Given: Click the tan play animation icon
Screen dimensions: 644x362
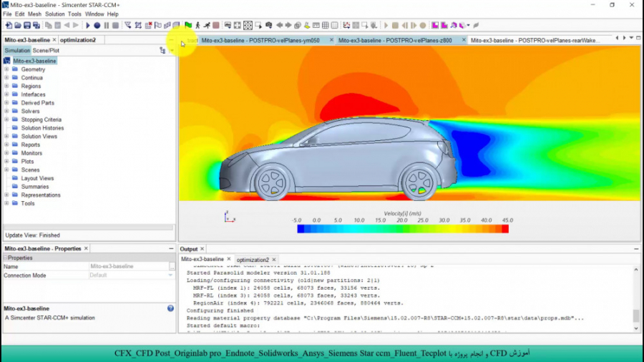Looking at the screenshot, I should [386, 26].
